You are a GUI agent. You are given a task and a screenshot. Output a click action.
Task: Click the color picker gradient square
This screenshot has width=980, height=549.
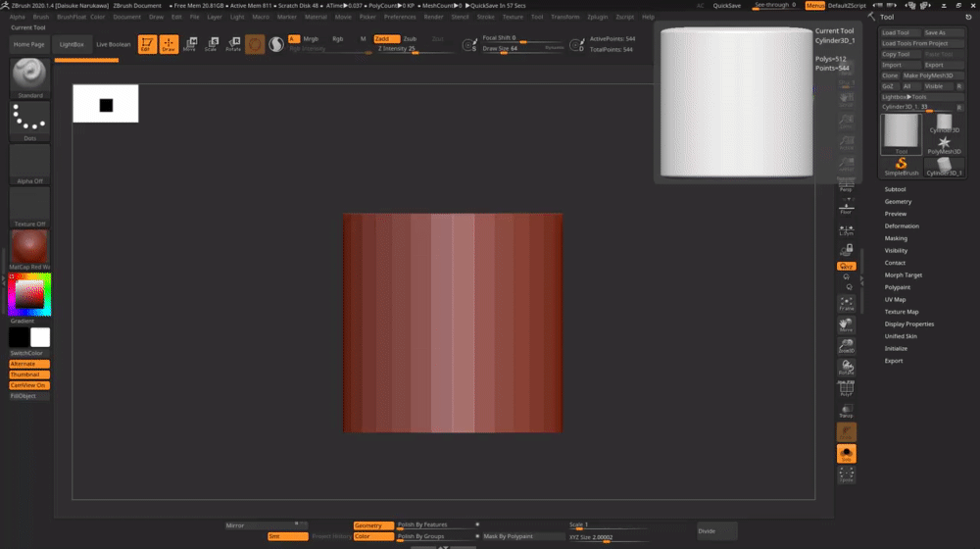[29, 294]
